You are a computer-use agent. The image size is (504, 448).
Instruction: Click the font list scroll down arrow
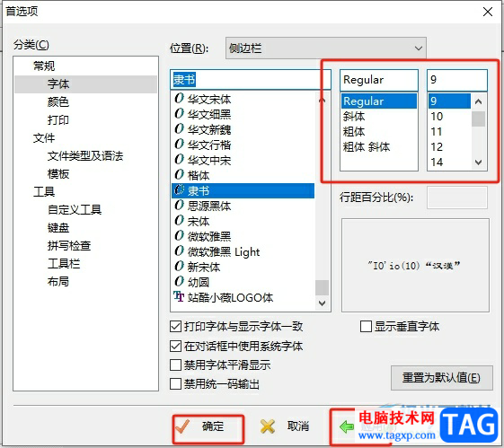[x=322, y=303]
